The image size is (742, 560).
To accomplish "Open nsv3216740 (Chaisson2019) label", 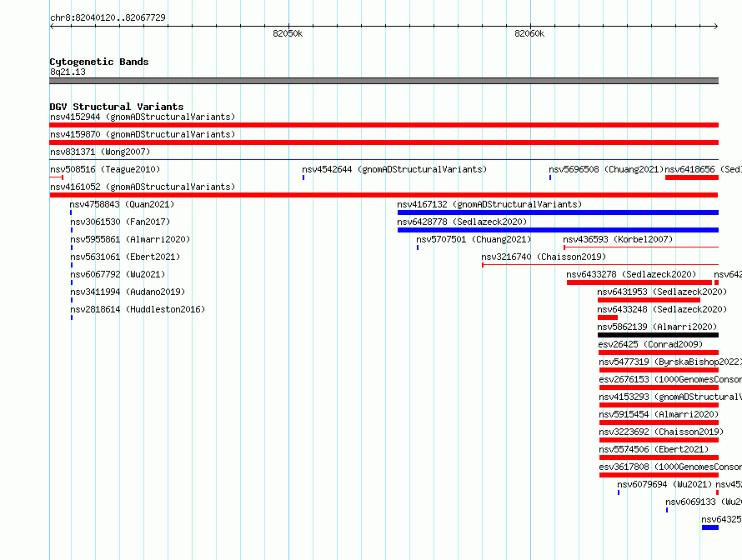I will click(x=544, y=257).
